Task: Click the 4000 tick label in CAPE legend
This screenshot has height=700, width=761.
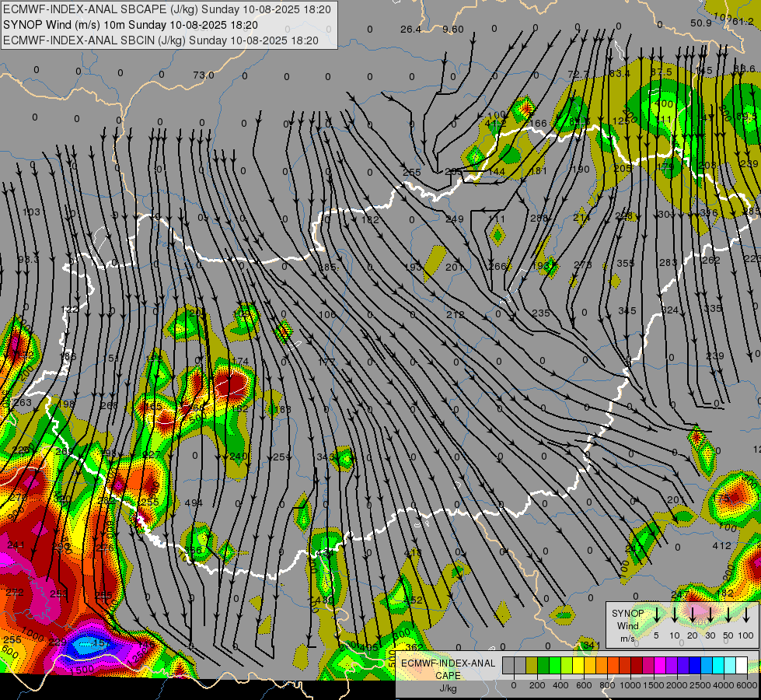Action: 724,685
